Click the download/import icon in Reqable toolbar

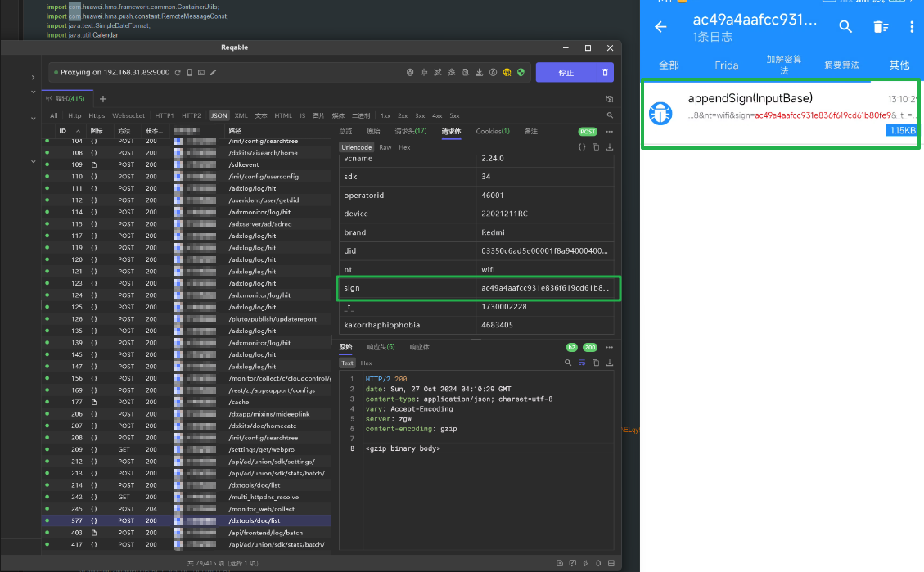479,73
